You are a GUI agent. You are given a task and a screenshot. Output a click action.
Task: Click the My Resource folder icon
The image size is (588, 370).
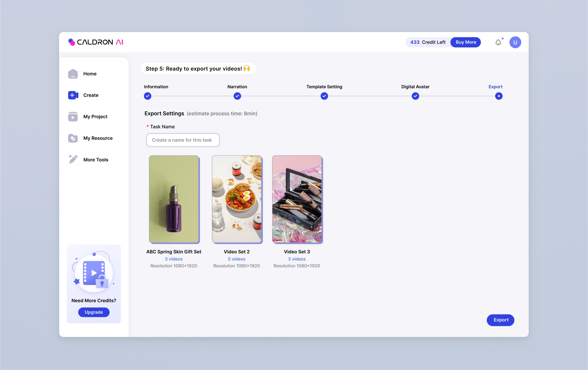tap(73, 138)
